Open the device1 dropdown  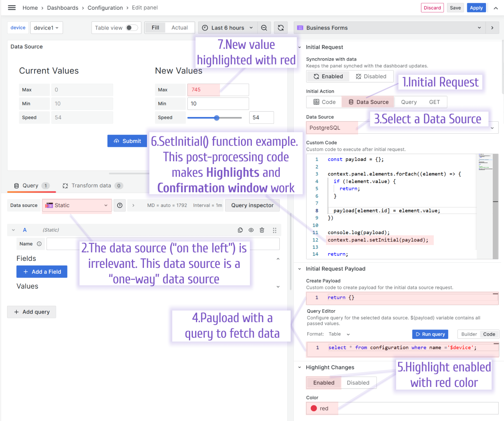[x=46, y=28]
